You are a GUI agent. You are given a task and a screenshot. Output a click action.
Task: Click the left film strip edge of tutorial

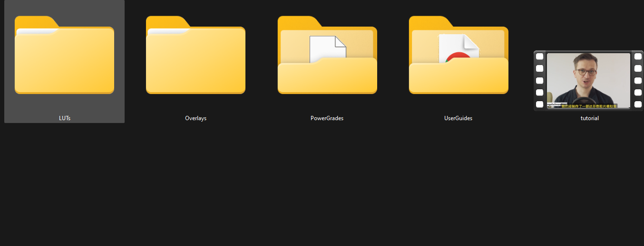539,81
